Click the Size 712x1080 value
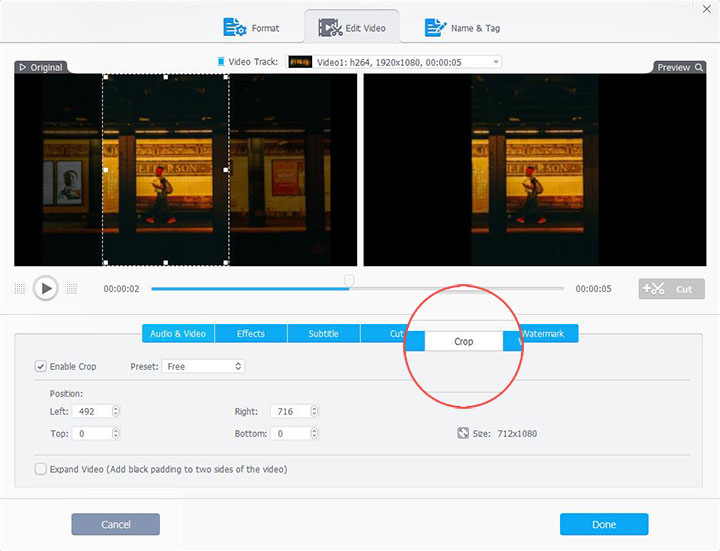The image size is (720, 551). tap(517, 433)
